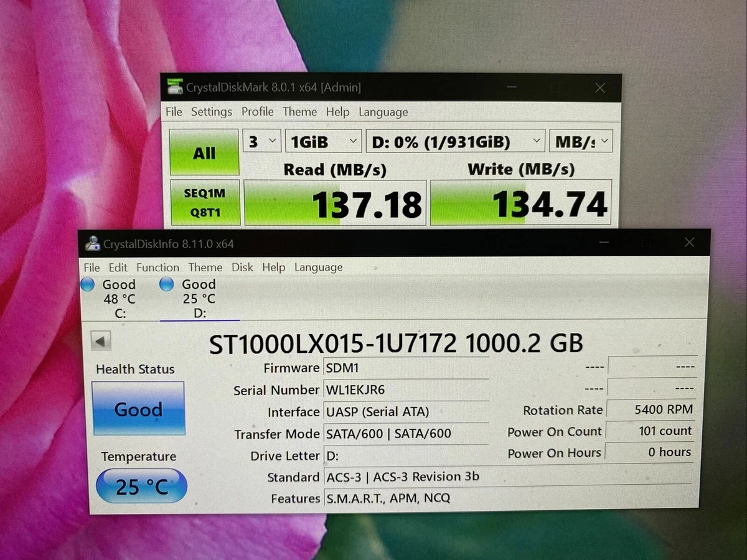Open the test count dropdown showing 3
The width and height of the screenshot is (747, 560).
pos(261,142)
